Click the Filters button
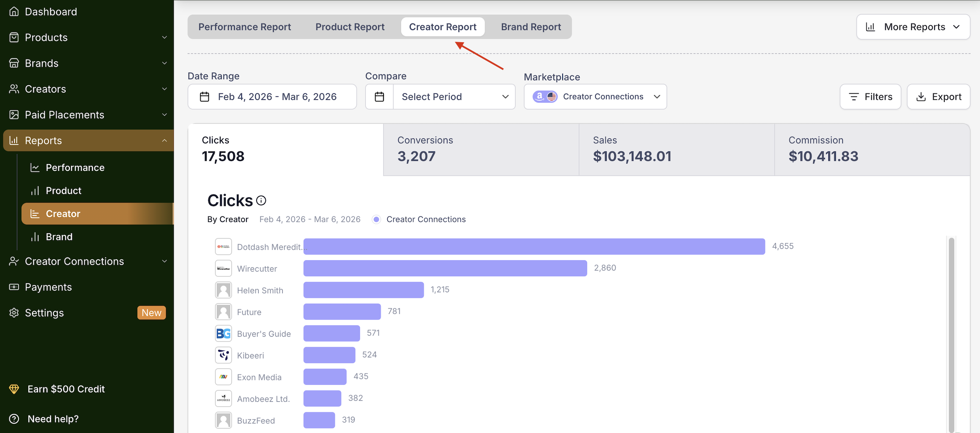Image resolution: width=980 pixels, height=433 pixels. point(870,97)
